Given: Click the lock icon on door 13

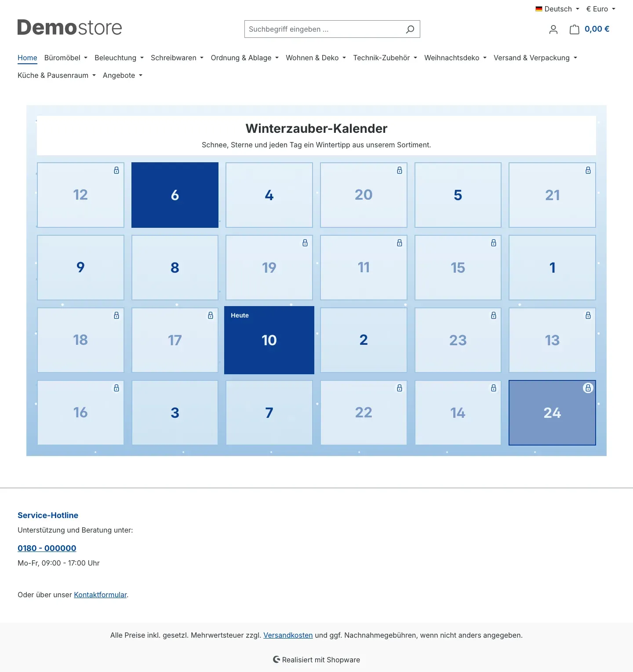Looking at the screenshot, I should point(588,315).
